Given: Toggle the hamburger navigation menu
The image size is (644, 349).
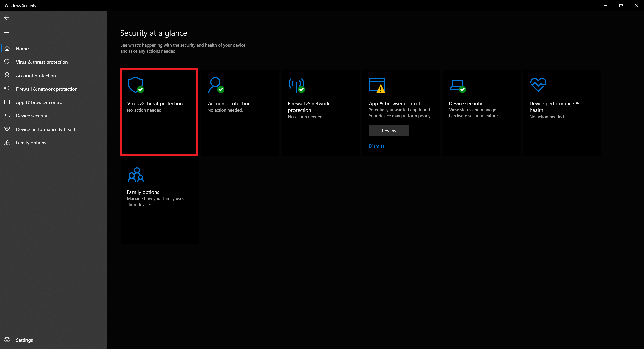Looking at the screenshot, I should tap(7, 33).
